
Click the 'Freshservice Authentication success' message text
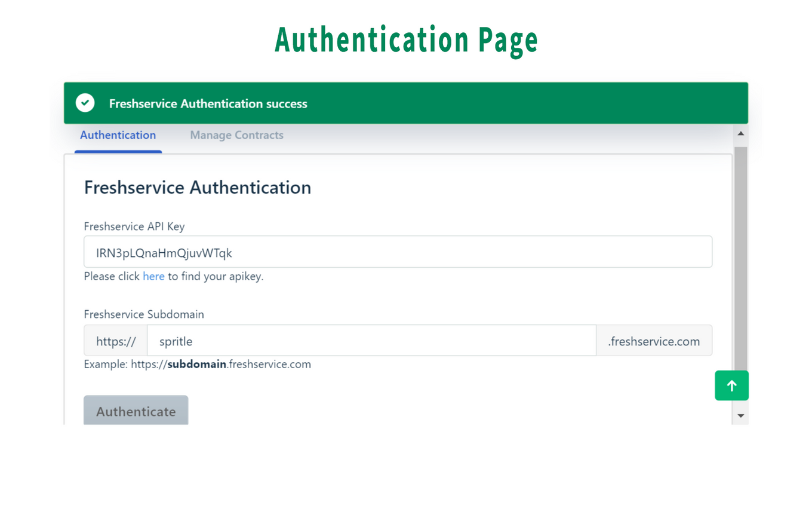(208, 103)
